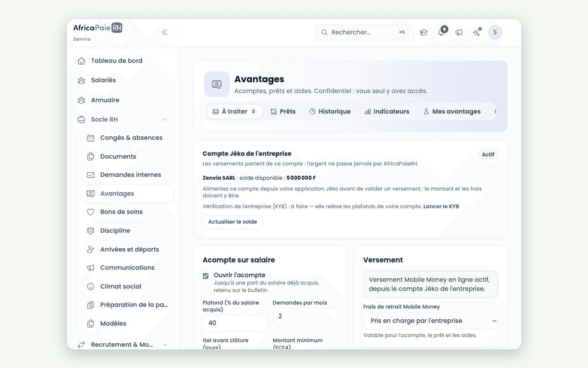Collapse the Socle RH group chevron
This screenshot has height=368, width=588.
(x=165, y=120)
